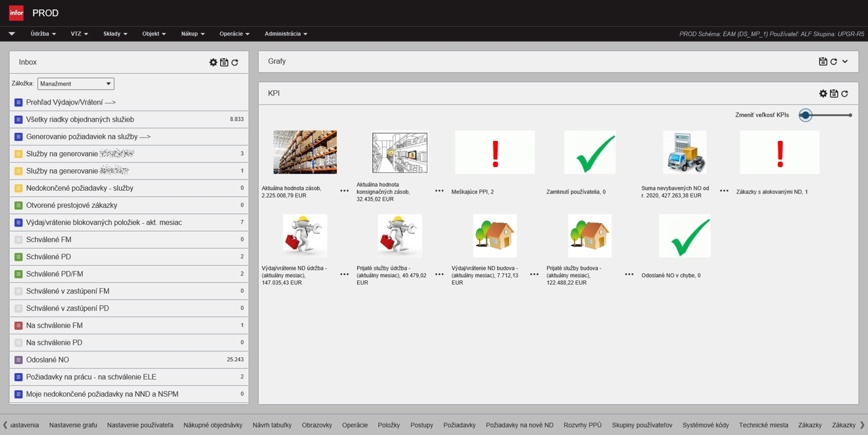Click the Inbox refresh icon
This screenshot has height=435, width=868.
[235, 63]
